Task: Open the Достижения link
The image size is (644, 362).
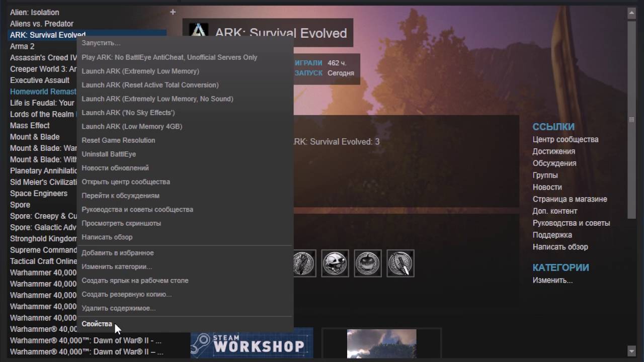Action: pos(554,151)
